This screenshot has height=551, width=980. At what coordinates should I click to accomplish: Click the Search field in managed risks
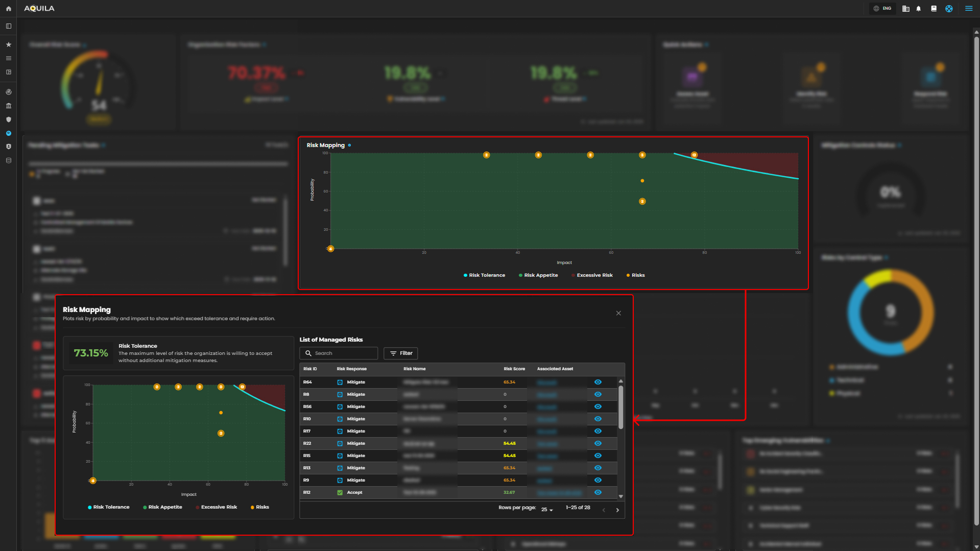click(339, 353)
